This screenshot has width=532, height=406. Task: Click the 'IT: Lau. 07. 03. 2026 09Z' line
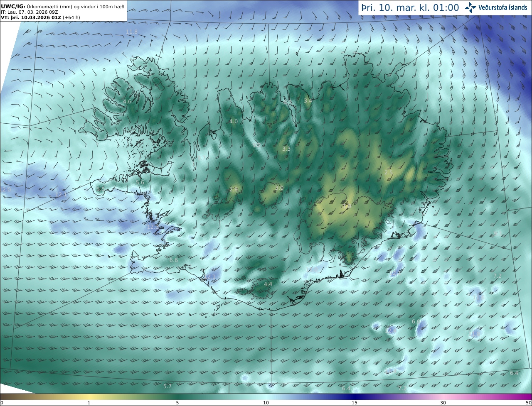29,12
